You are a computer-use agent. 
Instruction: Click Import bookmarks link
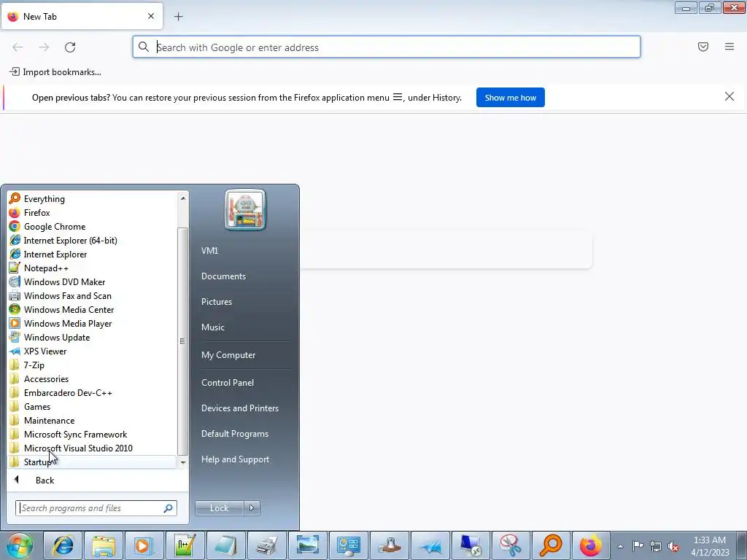click(55, 72)
